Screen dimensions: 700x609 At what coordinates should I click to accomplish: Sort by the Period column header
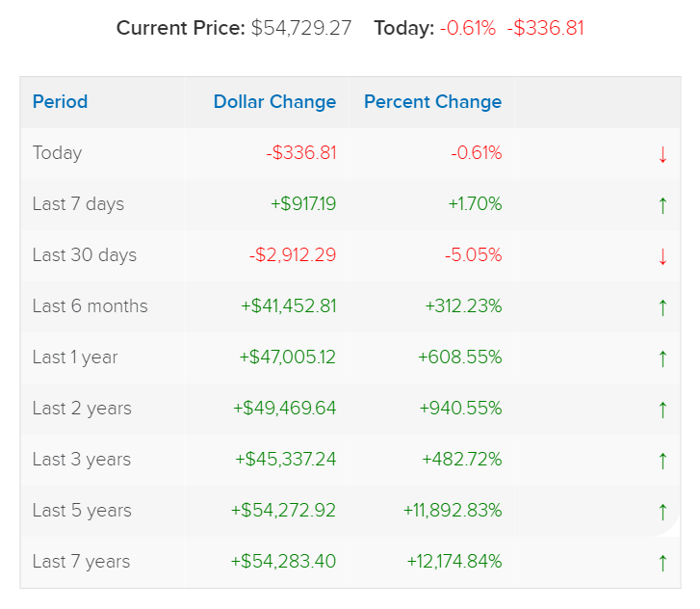[60, 102]
